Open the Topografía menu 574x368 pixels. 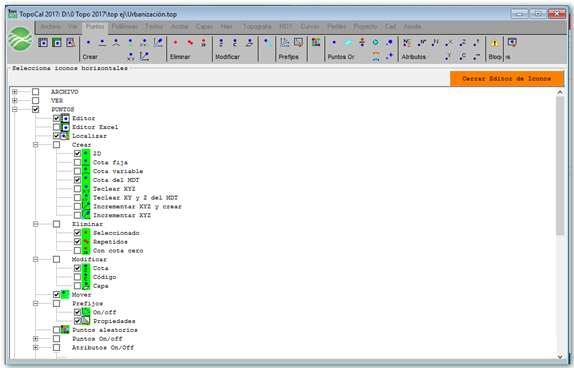[x=257, y=26]
